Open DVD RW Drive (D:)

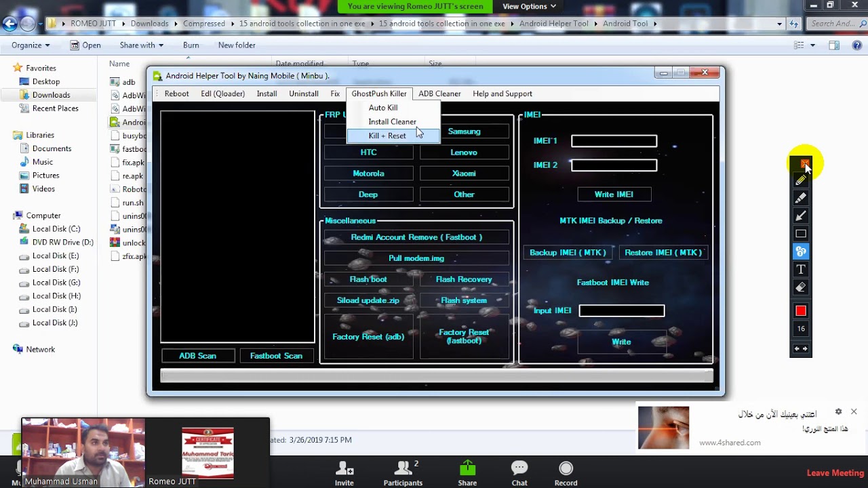point(62,242)
